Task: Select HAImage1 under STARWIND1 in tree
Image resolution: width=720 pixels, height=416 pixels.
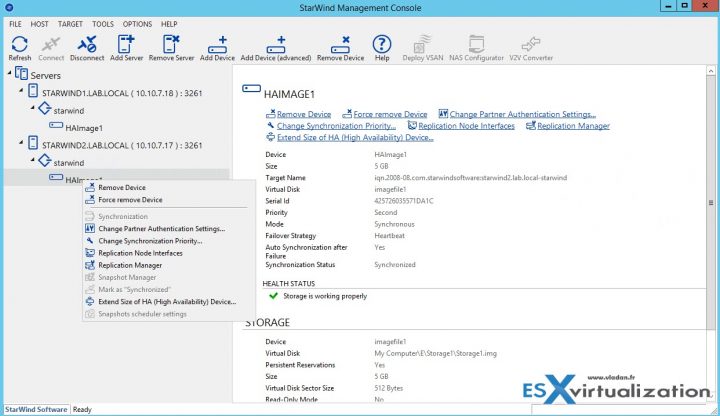Action: (84, 128)
